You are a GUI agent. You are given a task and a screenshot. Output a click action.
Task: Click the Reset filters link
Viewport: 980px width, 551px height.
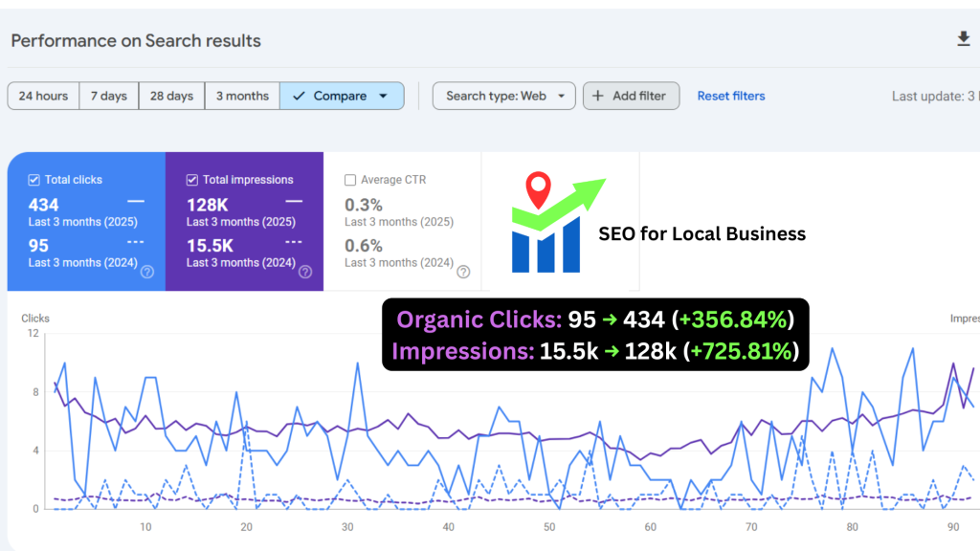pyautogui.click(x=730, y=96)
